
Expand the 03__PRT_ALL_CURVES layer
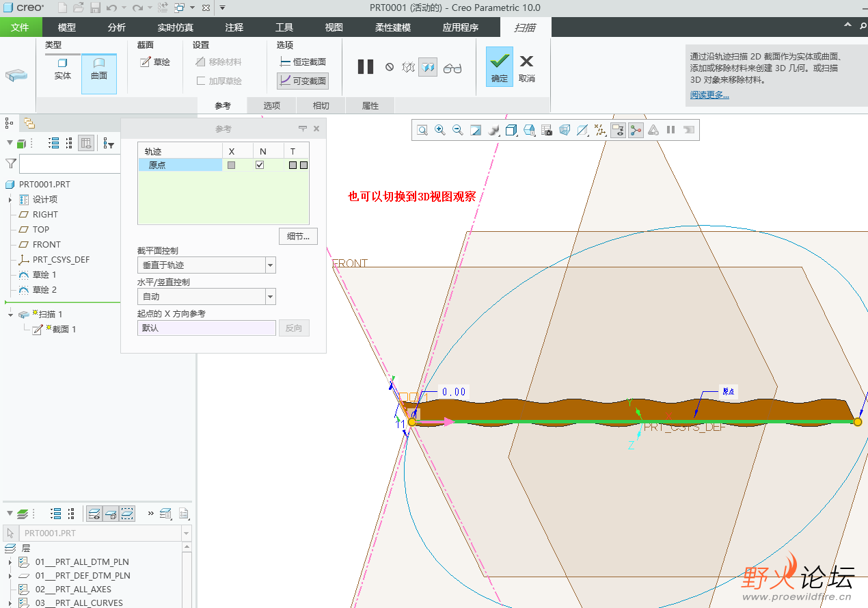coord(10,603)
